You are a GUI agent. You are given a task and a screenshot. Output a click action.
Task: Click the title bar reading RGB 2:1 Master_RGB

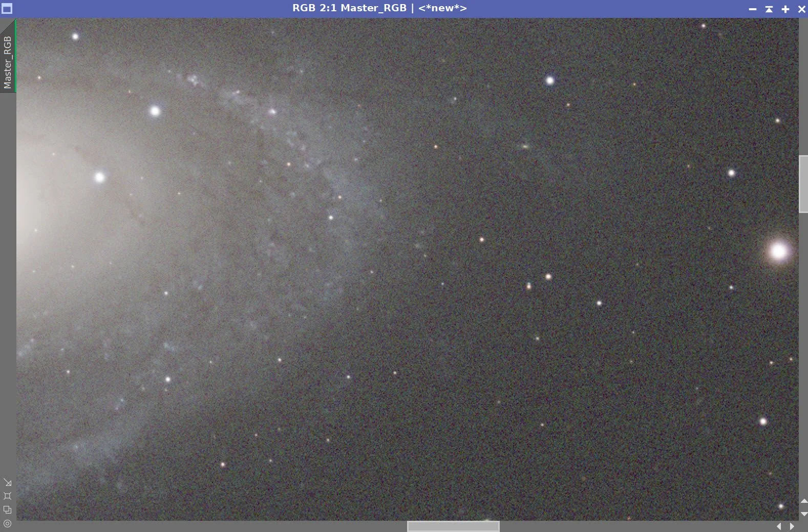click(x=379, y=8)
